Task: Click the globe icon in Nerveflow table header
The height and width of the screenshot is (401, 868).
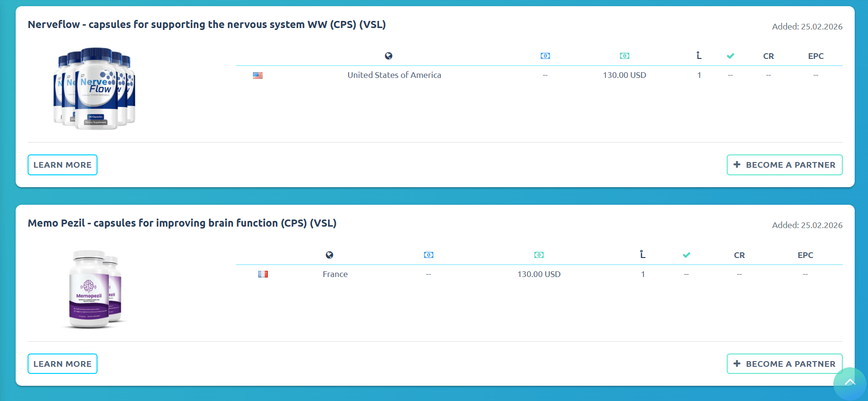Action: coord(389,56)
